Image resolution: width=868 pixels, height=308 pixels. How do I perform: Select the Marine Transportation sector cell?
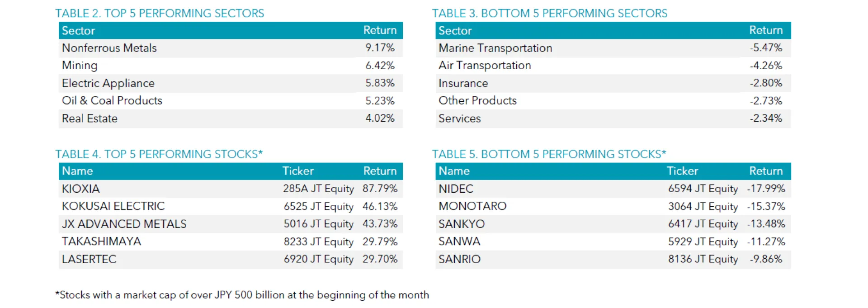pos(495,48)
